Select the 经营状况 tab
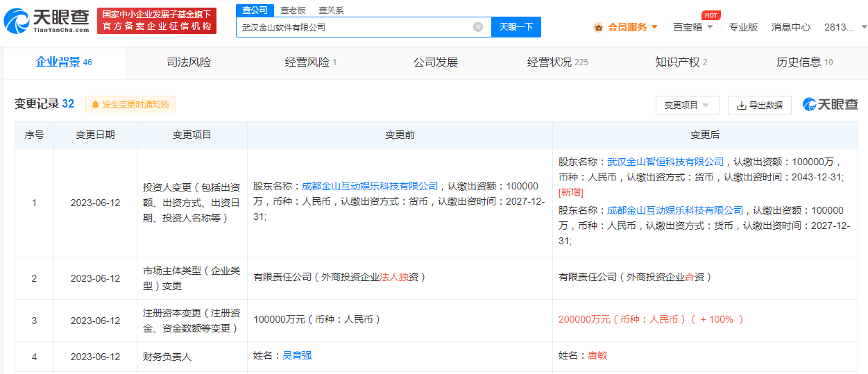Screen dimensions: 868x374 [558, 62]
